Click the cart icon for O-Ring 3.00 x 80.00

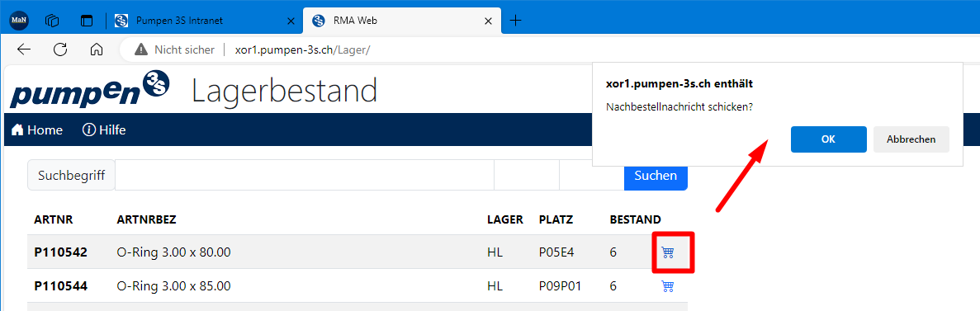(x=667, y=252)
